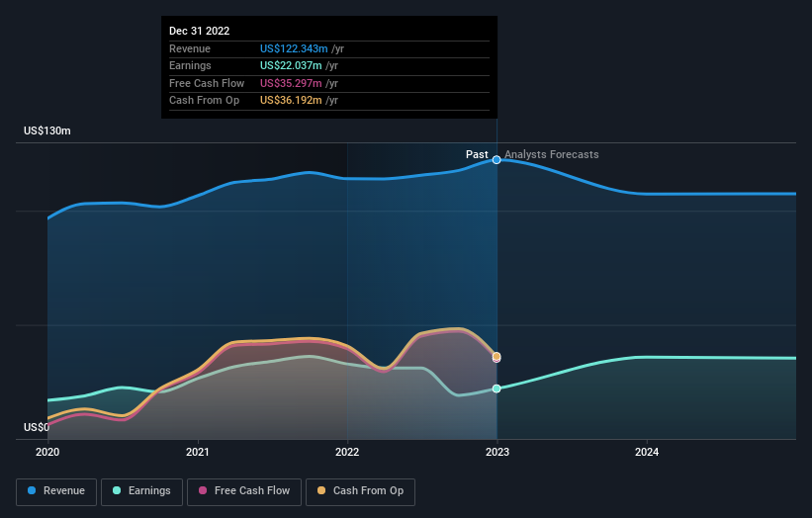Image resolution: width=812 pixels, height=518 pixels.
Task: Click the Cash From Op data point at 2023
Action: pos(496,356)
